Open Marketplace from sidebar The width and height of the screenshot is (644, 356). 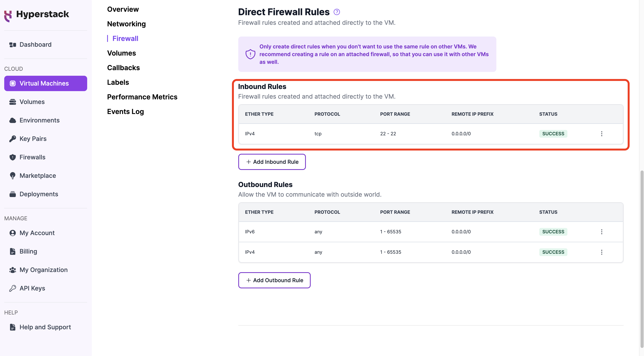click(x=46, y=176)
